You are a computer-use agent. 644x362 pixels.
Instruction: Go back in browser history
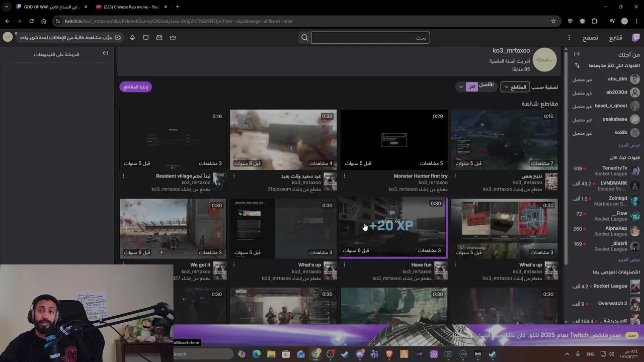7,21
